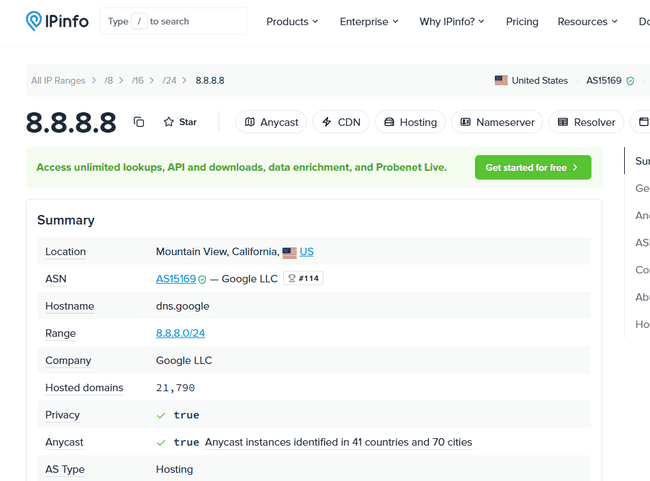The height and width of the screenshot is (481, 650).
Task: Click the Hostname row label
Action: pyautogui.click(x=70, y=306)
